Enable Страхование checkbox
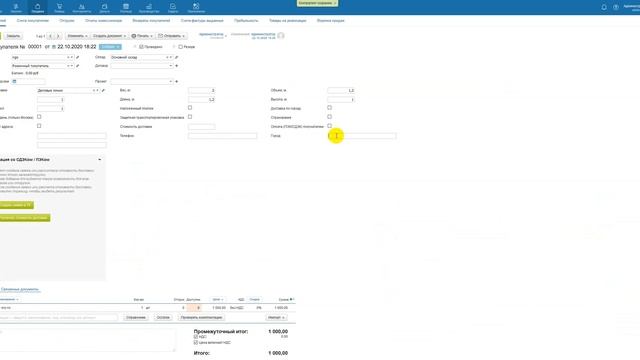Viewport: 640px width, 360px height. (329, 117)
